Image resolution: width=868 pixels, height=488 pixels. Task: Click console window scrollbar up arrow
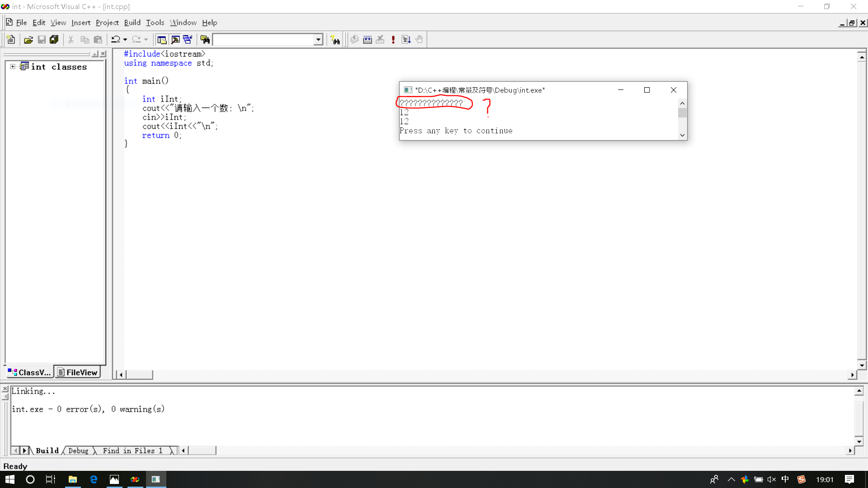682,103
